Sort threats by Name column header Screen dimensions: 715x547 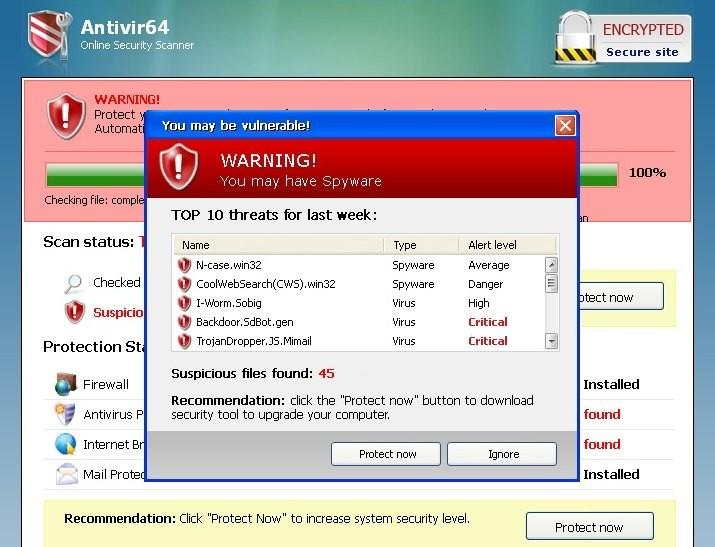click(x=278, y=245)
